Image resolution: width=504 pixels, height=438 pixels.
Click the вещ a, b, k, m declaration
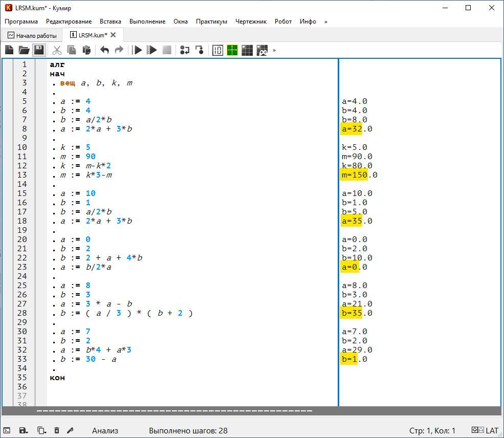point(96,83)
